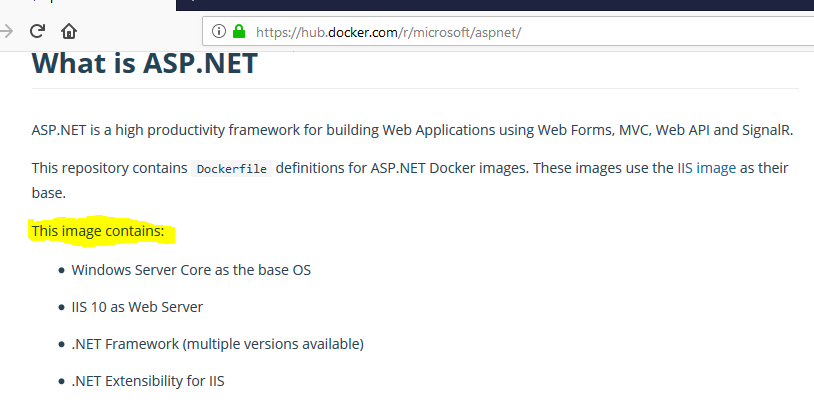This screenshot has width=814, height=412.
Task: Click the This repository contains paragraph
Action: point(410,180)
